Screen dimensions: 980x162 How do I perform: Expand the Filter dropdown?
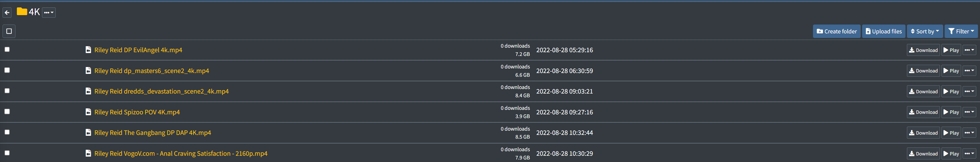point(961,32)
